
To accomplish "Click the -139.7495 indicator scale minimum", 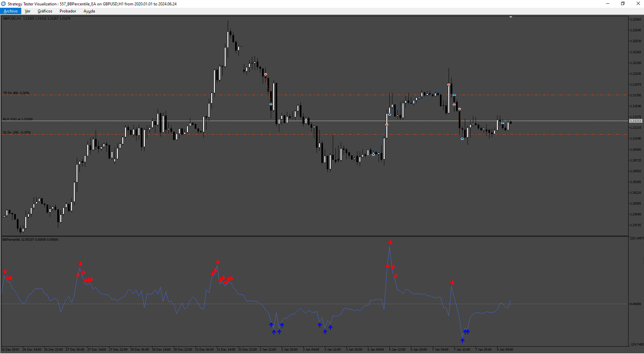I will click(x=637, y=345).
